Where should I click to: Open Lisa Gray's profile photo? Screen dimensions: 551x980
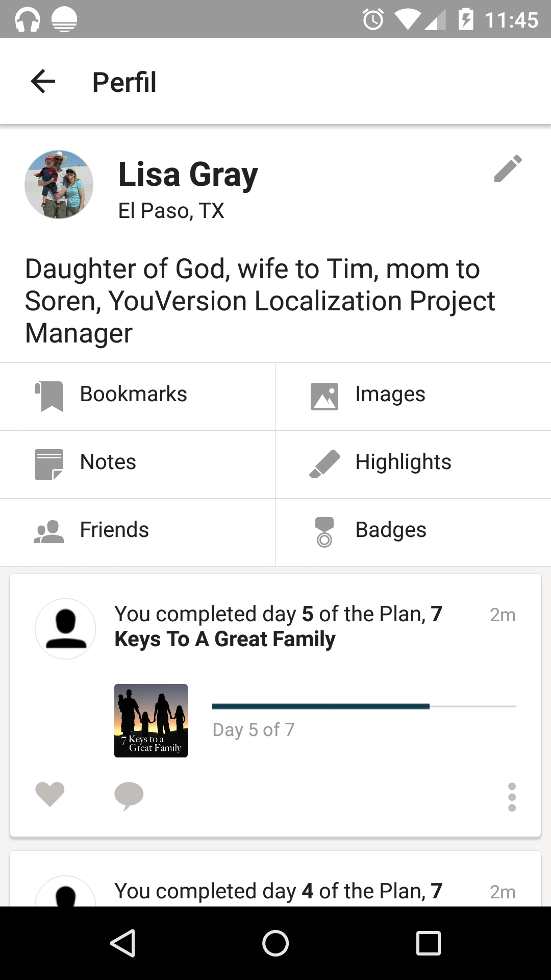pyautogui.click(x=59, y=185)
